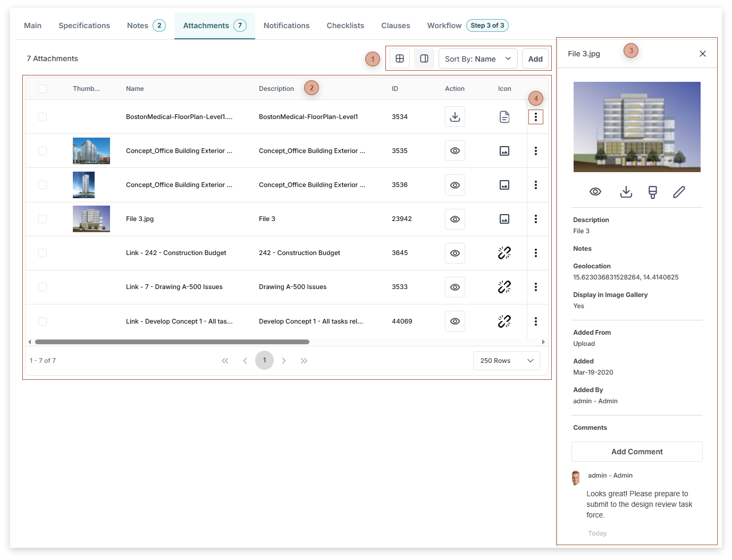Tick the select-all checkbox in table header
The height and width of the screenshot is (560, 732).
pyautogui.click(x=43, y=89)
